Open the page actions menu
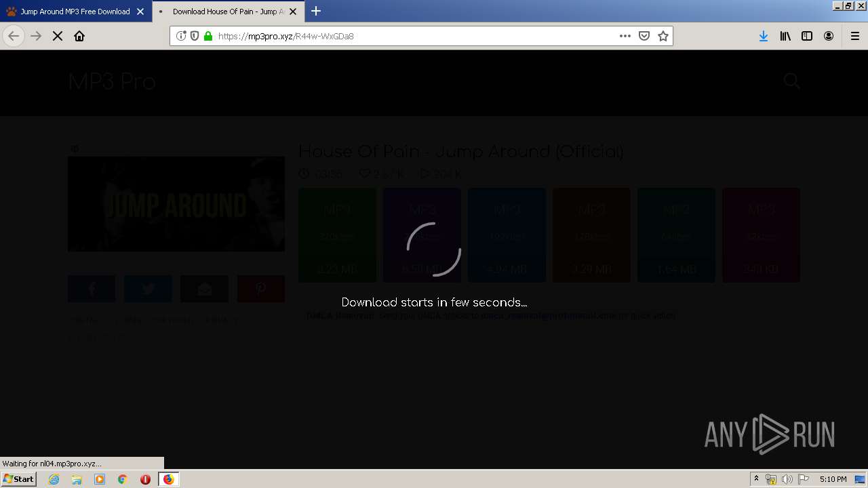 tap(625, 36)
